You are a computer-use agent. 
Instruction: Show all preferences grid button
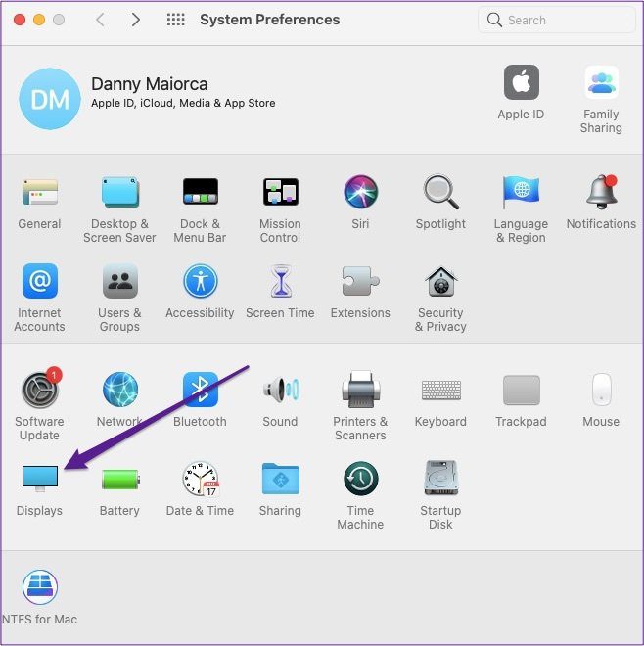point(176,20)
